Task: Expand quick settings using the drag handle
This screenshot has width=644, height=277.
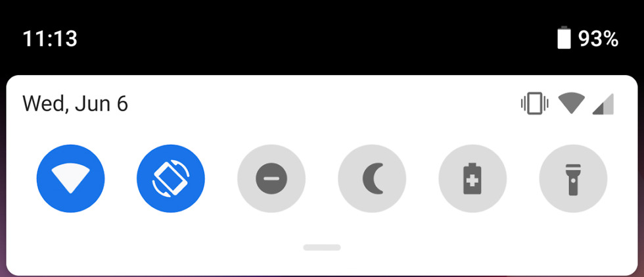Action: click(x=322, y=247)
